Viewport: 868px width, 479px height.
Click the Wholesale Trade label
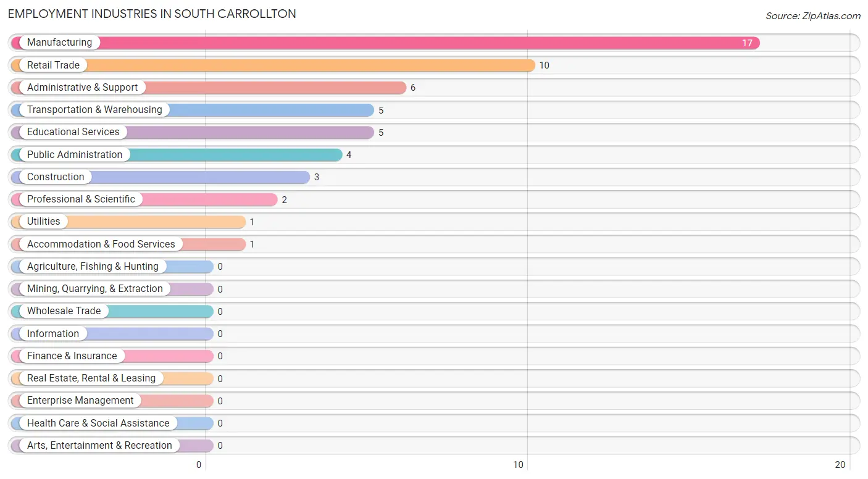click(64, 311)
